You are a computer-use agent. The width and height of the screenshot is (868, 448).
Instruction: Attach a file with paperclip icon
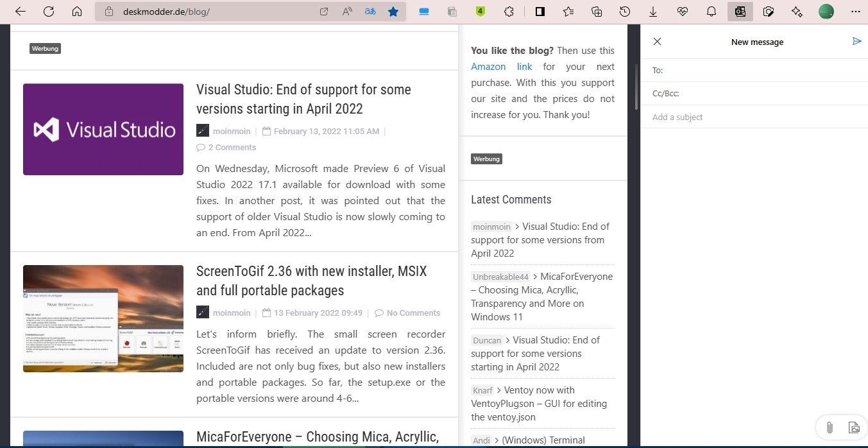click(829, 427)
